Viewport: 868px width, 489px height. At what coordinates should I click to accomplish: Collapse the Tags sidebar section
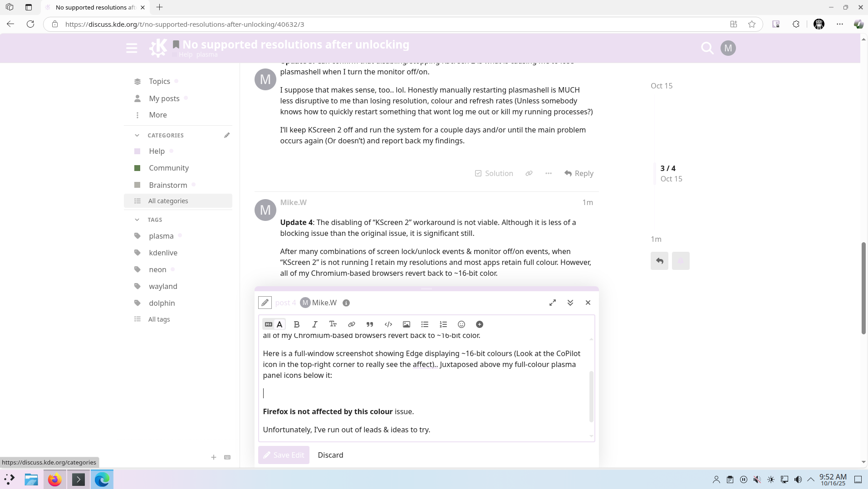(137, 220)
